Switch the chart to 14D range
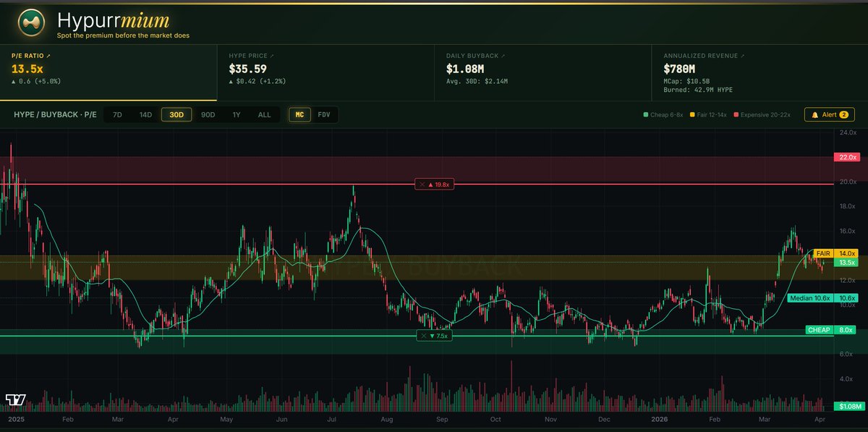The width and height of the screenshot is (868, 432). (x=146, y=114)
